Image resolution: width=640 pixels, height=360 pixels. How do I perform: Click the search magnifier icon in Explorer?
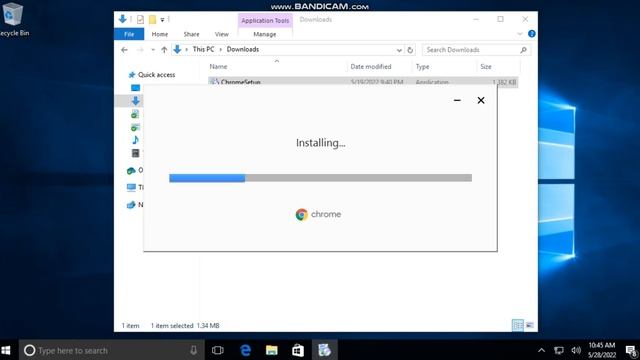click(523, 50)
